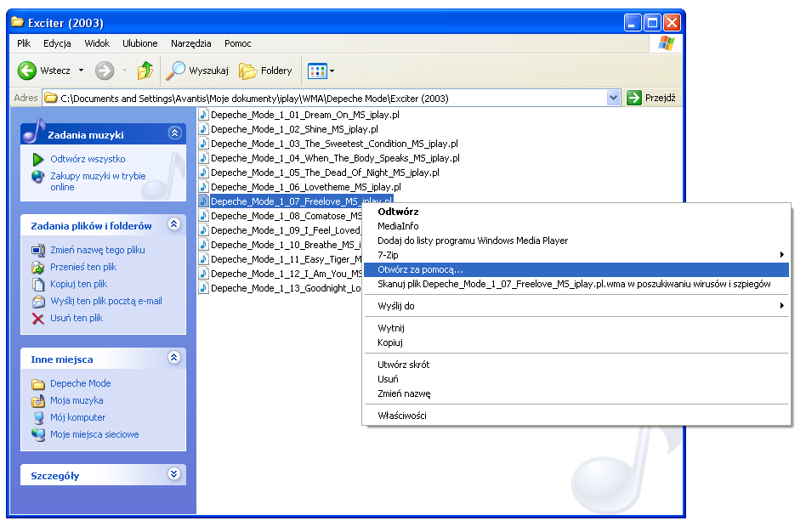
Task: Open the Ulubione menu
Action: pyautogui.click(x=139, y=43)
